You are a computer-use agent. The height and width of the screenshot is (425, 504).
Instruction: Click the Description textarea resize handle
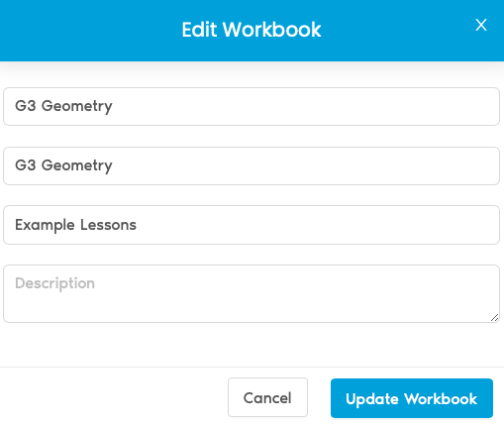494,318
